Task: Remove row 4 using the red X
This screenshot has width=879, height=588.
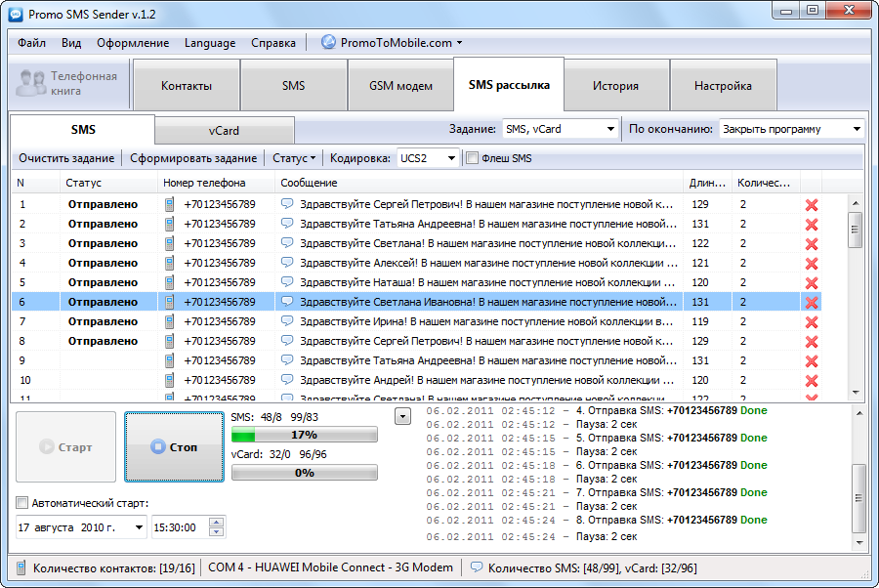Action: tap(812, 264)
